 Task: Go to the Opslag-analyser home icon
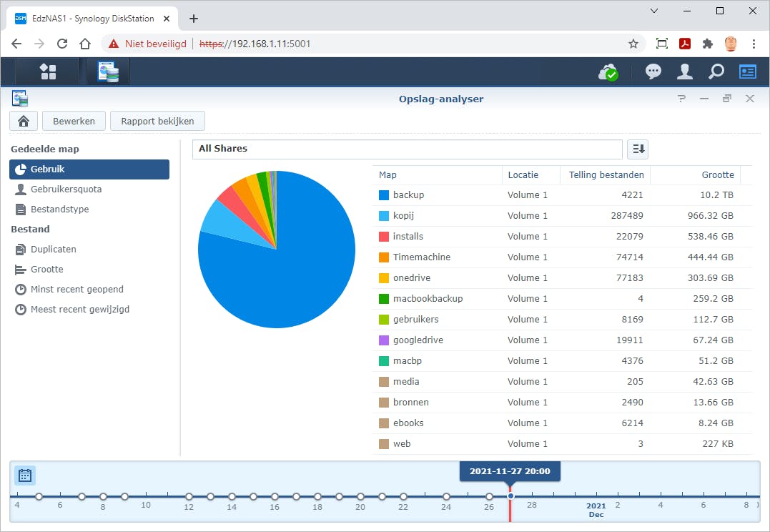pyautogui.click(x=24, y=121)
